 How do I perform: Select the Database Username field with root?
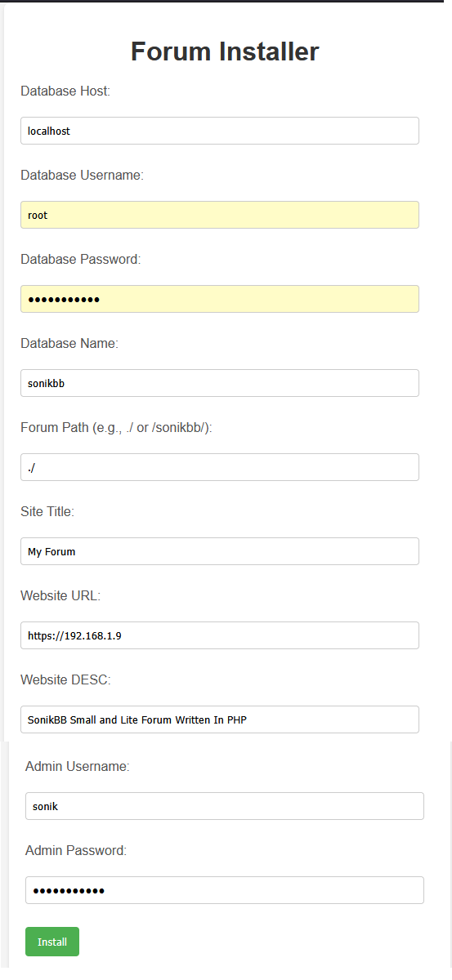(220, 215)
